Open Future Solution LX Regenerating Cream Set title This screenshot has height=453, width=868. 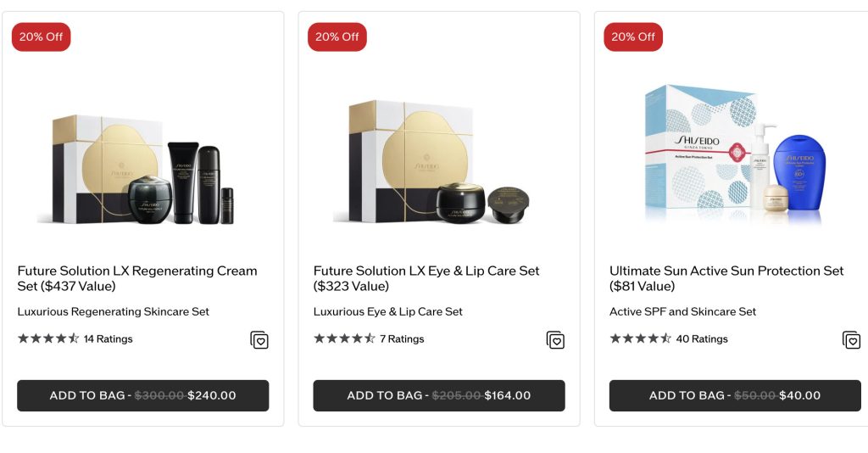(x=136, y=278)
